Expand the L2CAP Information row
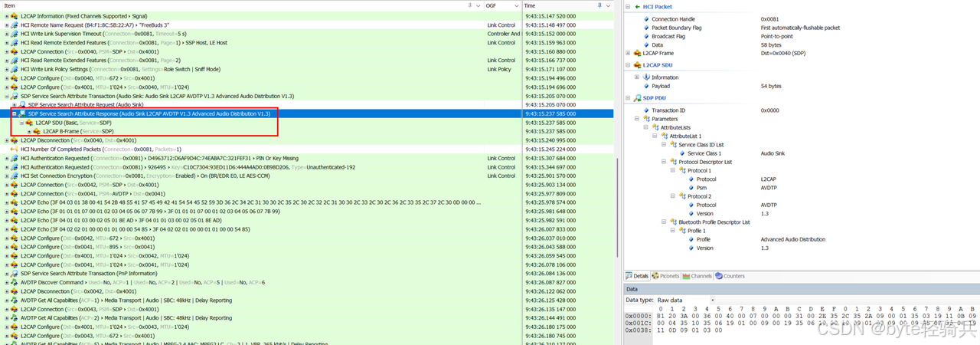 [x=7, y=15]
